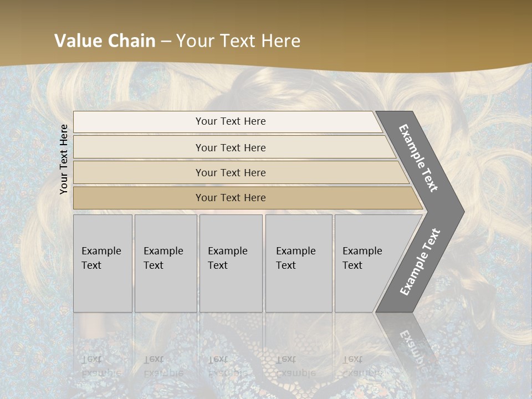
Task: Click the bold "Value Chain" title words
Action: (105, 40)
